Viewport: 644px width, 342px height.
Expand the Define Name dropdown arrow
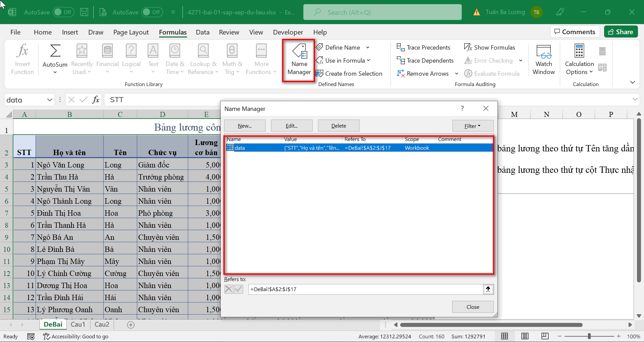coord(368,48)
